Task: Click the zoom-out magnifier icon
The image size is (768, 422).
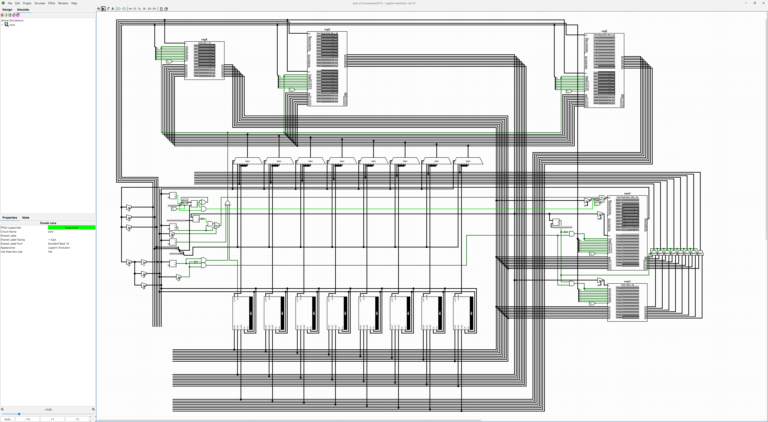Action: 2,409
